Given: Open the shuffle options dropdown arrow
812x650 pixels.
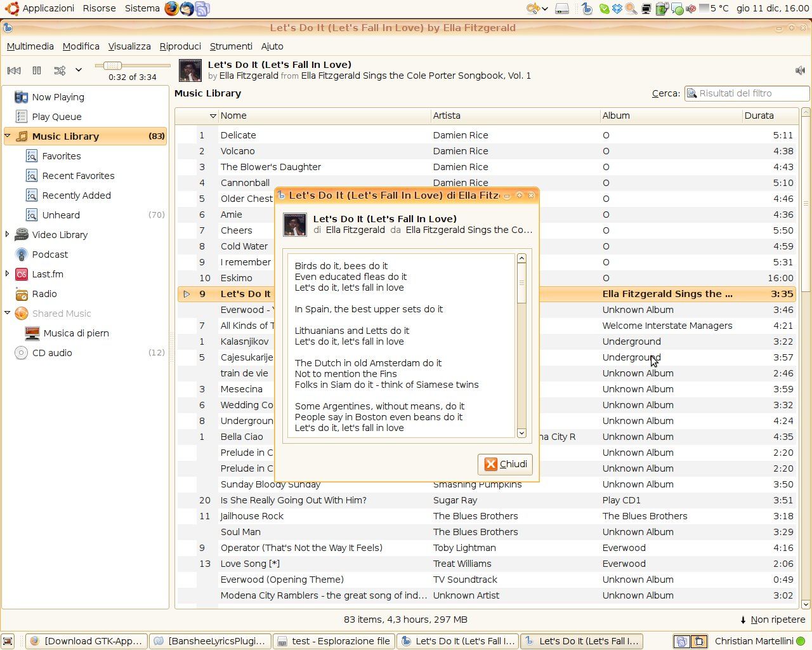Looking at the screenshot, I should tap(79, 70).
